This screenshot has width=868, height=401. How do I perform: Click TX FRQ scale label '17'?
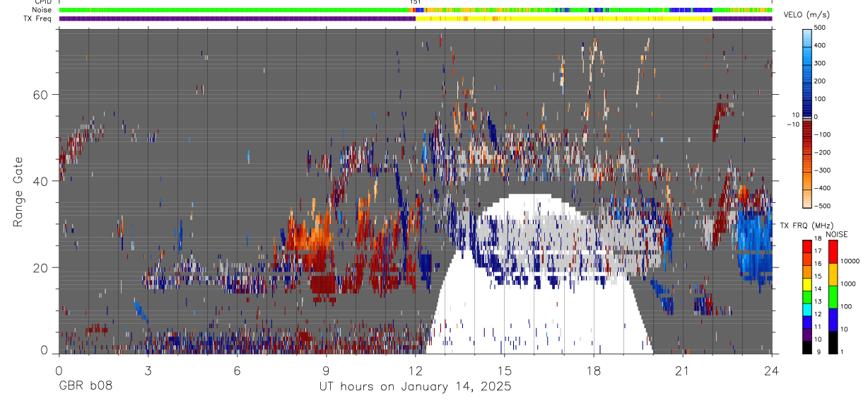819,251
